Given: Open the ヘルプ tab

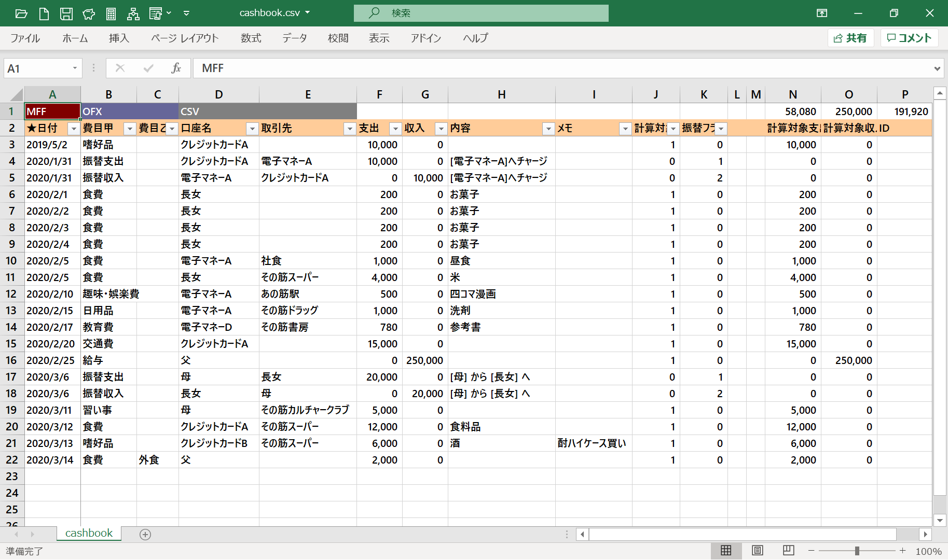Looking at the screenshot, I should tap(476, 38).
